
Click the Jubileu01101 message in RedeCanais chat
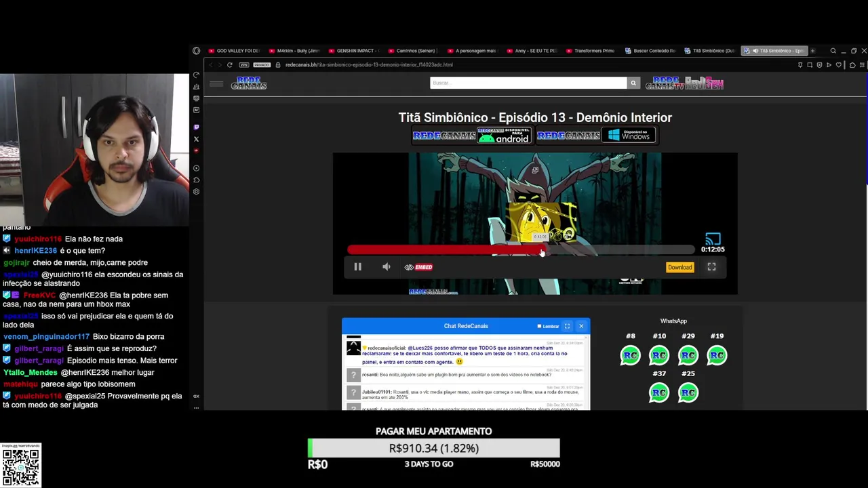pyautogui.click(x=466, y=394)
